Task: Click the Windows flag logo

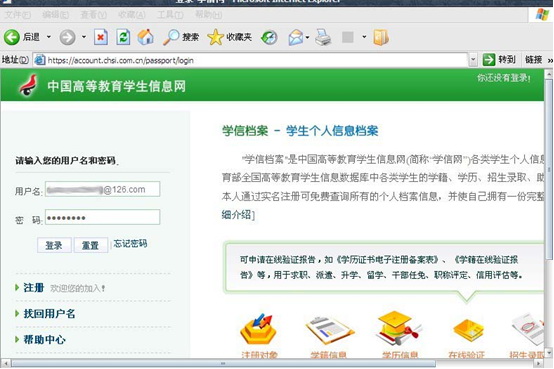Action: 542,15
